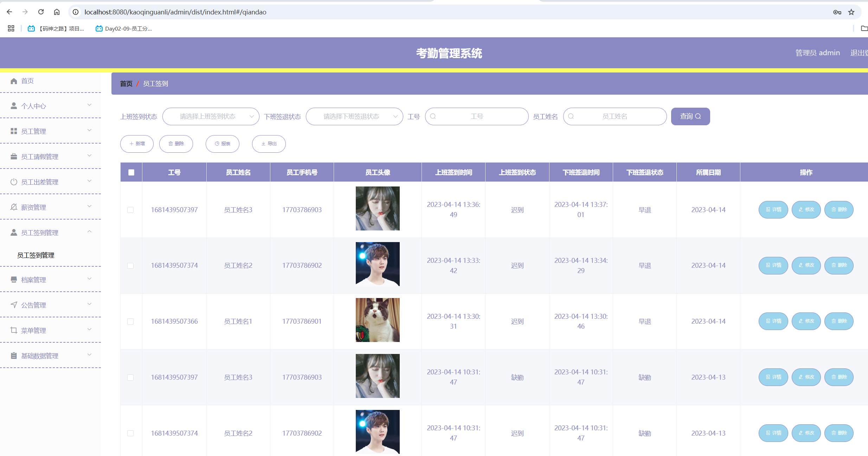Click the 工号 search input field
Viewport: 868px width, 456px height.
(x=477, y=116)
